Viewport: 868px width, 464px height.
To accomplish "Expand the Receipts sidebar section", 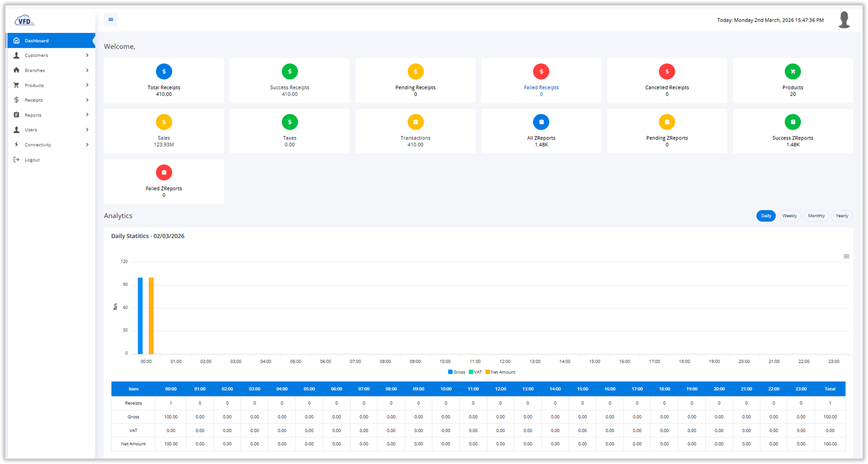I will [x=51, y=100].
